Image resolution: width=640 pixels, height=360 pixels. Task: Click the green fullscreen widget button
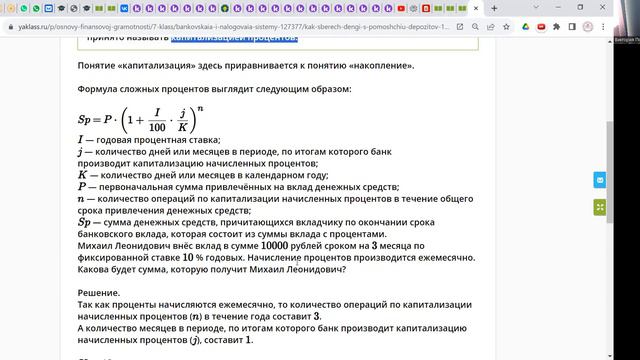600,207
